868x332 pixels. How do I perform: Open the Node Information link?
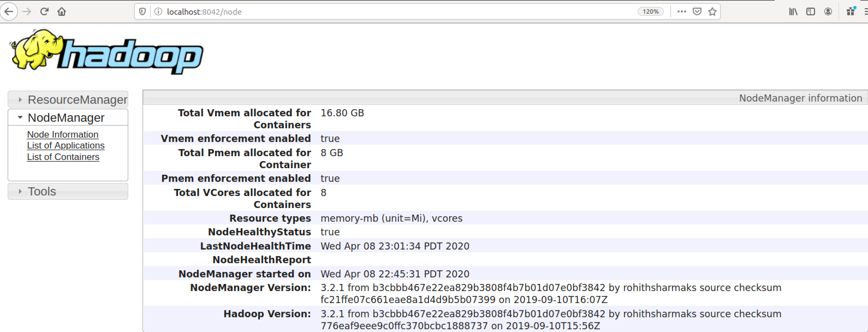pyautogui.click(x=63, y=135)
